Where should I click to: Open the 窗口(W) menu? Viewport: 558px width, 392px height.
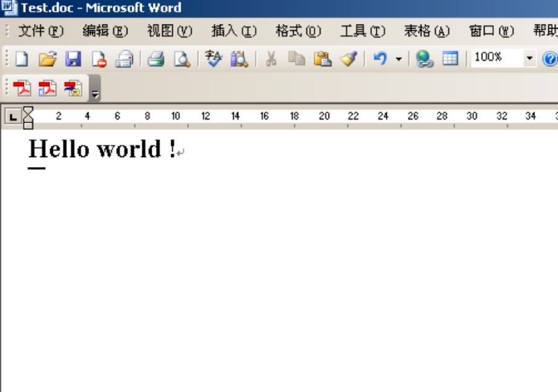[492, 31]
